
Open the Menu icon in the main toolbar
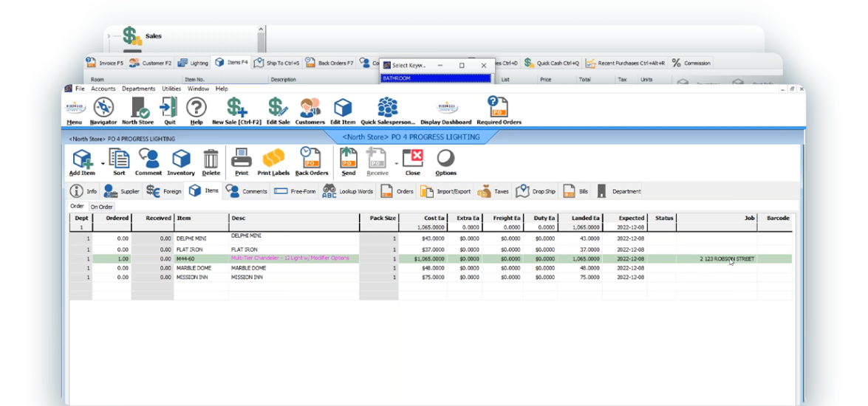click(75, 111)
